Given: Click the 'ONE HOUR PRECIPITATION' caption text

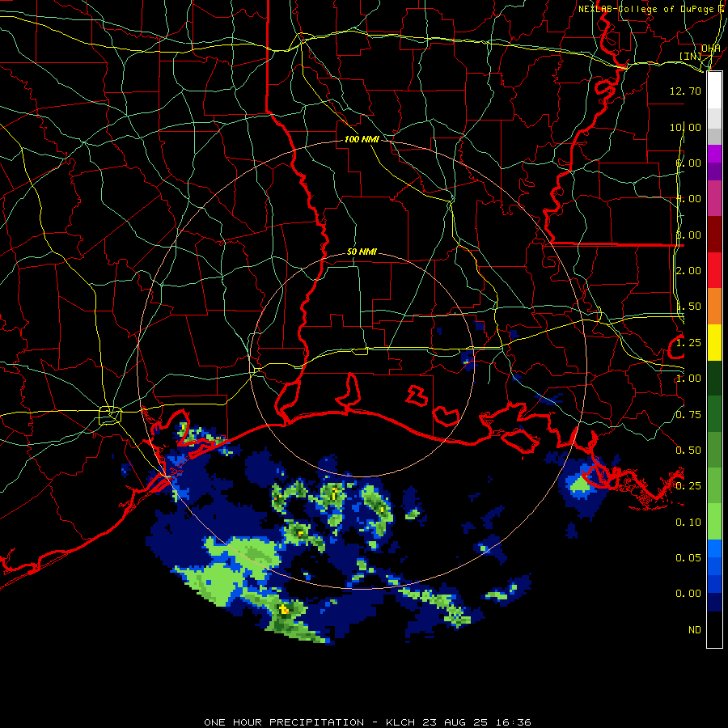Looking at the screenshot, I should tap(284, 722).
